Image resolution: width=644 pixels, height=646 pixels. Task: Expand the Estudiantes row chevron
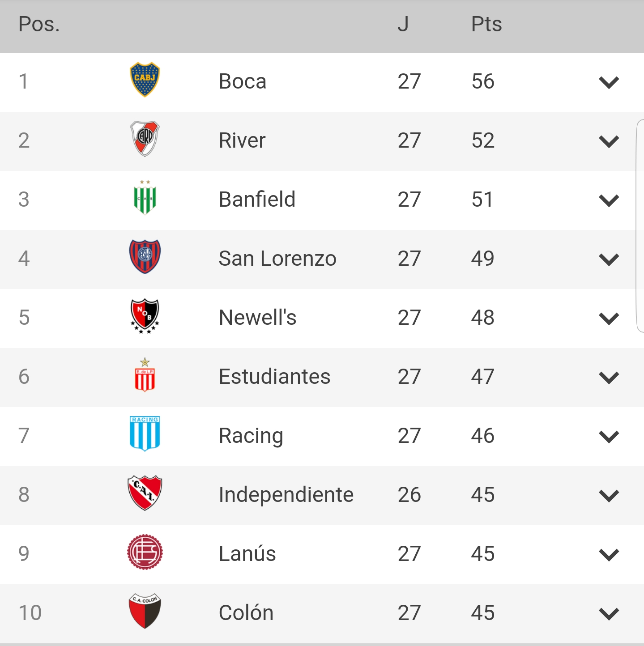tap(609, 378)
